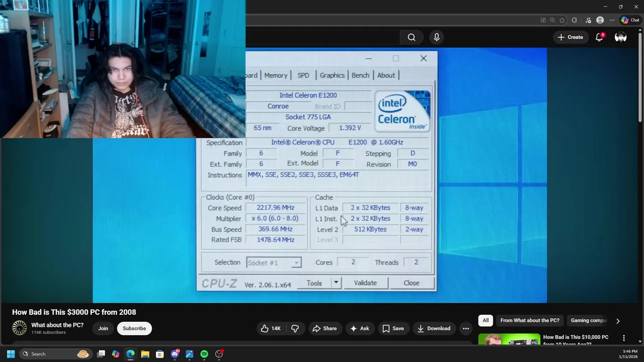Switch to Memory tab in CPU-Z
The width and height of the screenshot is (644, 362).
click(x=276, y=75)
